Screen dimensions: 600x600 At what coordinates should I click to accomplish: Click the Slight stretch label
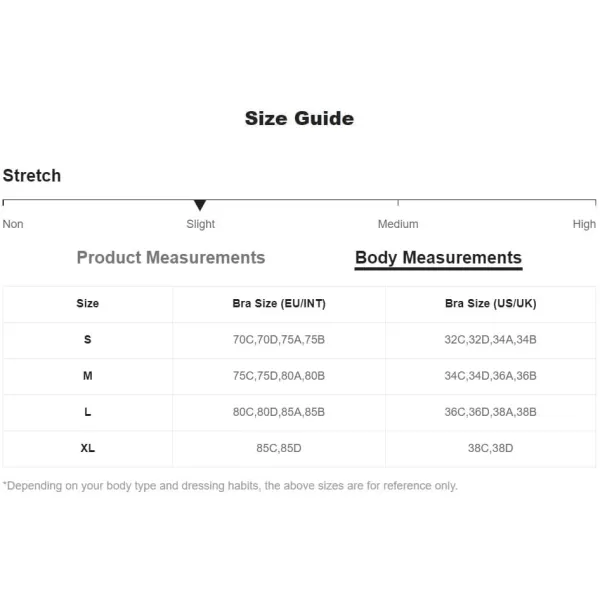(x=201, y=224)
